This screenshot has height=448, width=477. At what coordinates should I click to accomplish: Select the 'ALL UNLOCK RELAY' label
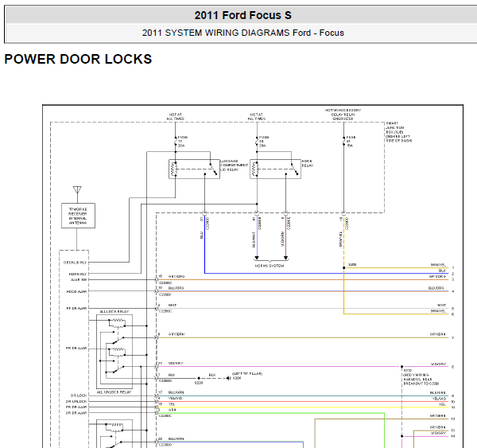click(114, 392)
